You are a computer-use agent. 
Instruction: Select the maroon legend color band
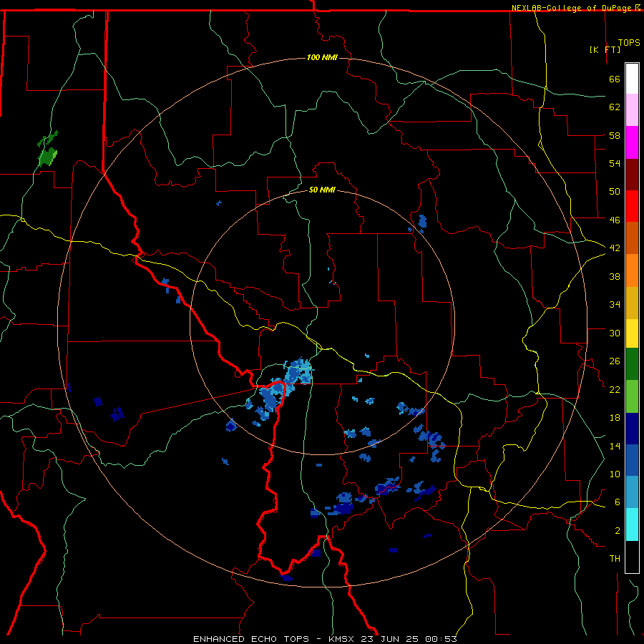tap(632, 175)
